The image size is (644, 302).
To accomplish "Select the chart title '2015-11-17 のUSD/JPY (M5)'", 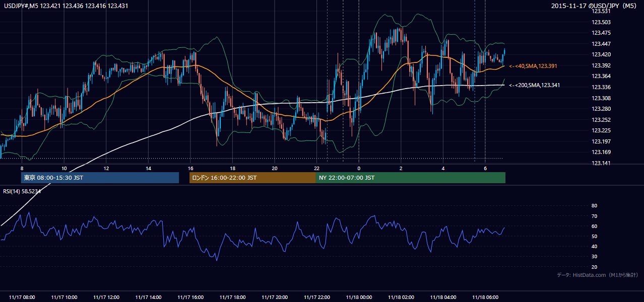I will (x=594, y=6).
